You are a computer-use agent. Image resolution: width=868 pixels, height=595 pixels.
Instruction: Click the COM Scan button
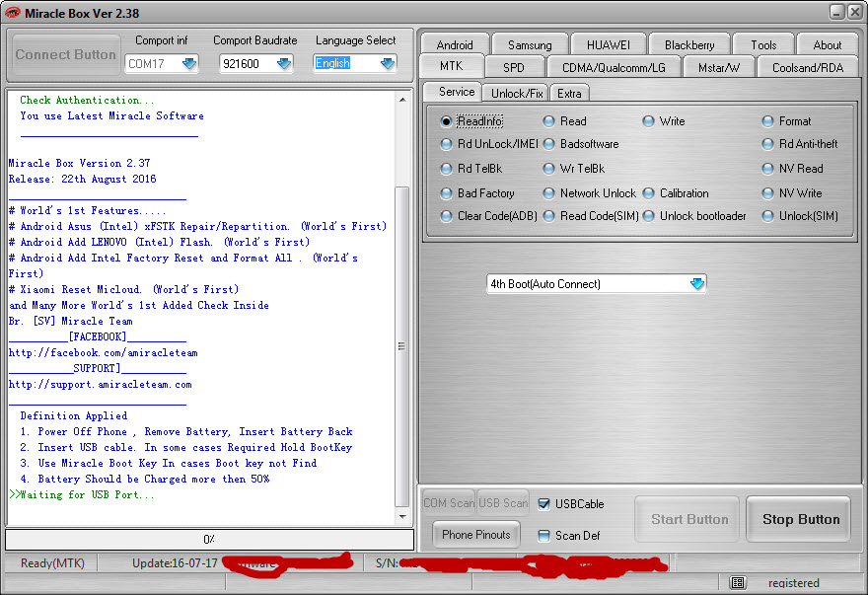449,503
